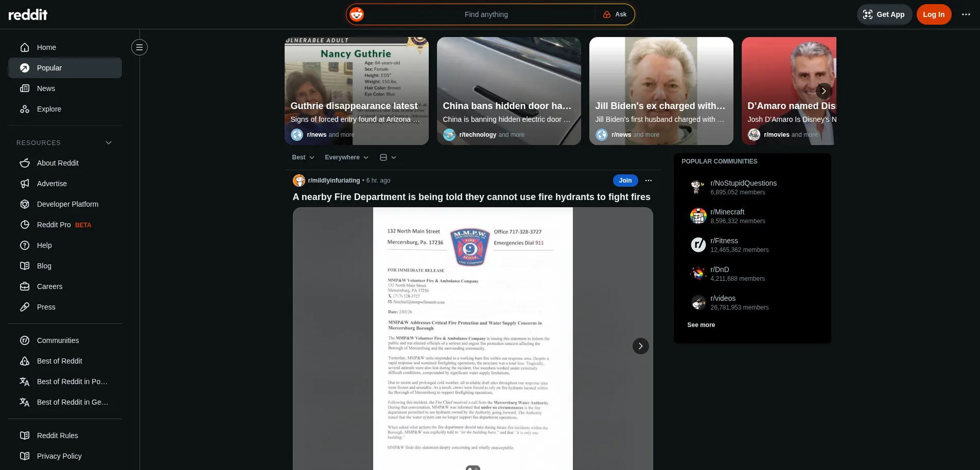Open the feed view layout dropdown

pos(388,157)
